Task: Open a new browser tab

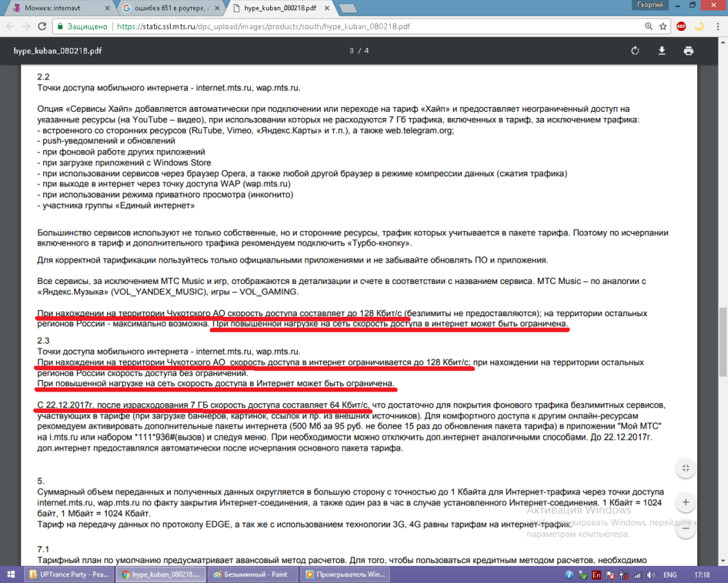Action: coord(348,8)
